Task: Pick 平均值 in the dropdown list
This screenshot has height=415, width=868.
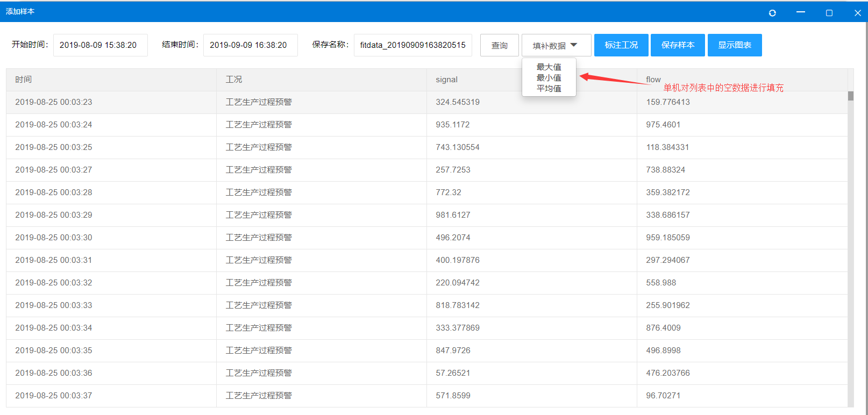Action: (549, 89)
